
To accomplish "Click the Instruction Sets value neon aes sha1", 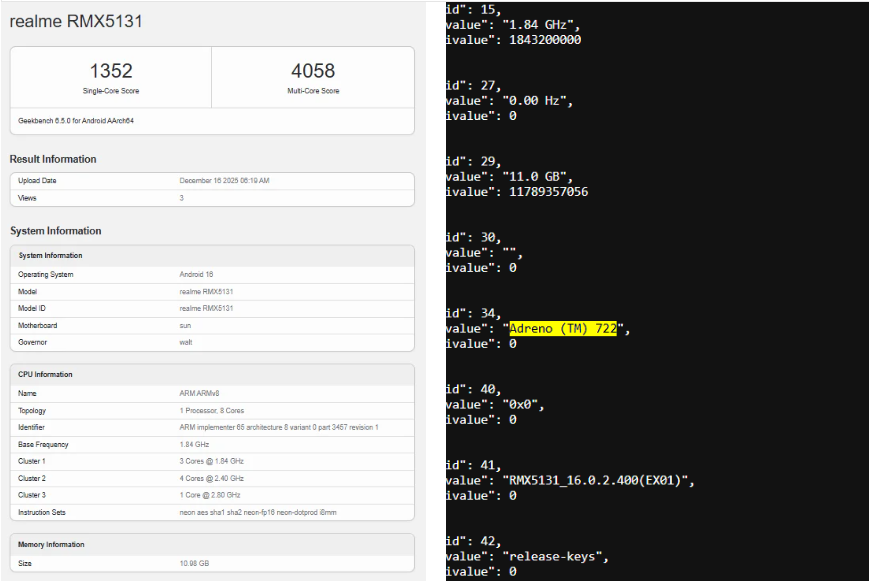I will [258, 512].
